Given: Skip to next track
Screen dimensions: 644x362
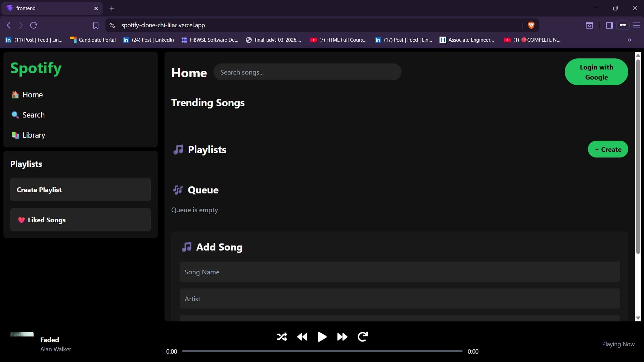Looking at the screenshot, I should [x=342, y=336].
